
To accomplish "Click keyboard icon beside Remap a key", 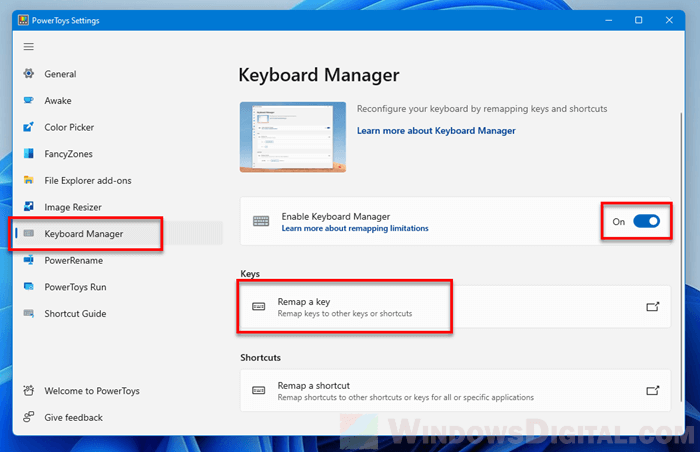I will coord(258,306).
